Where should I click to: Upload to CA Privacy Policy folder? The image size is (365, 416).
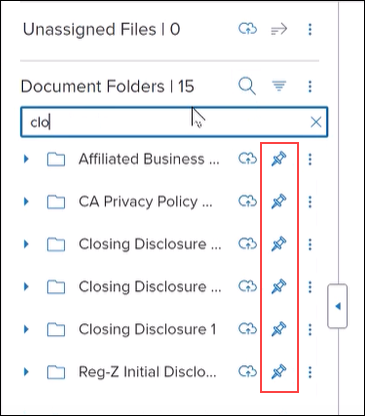(x=247, y=201)
